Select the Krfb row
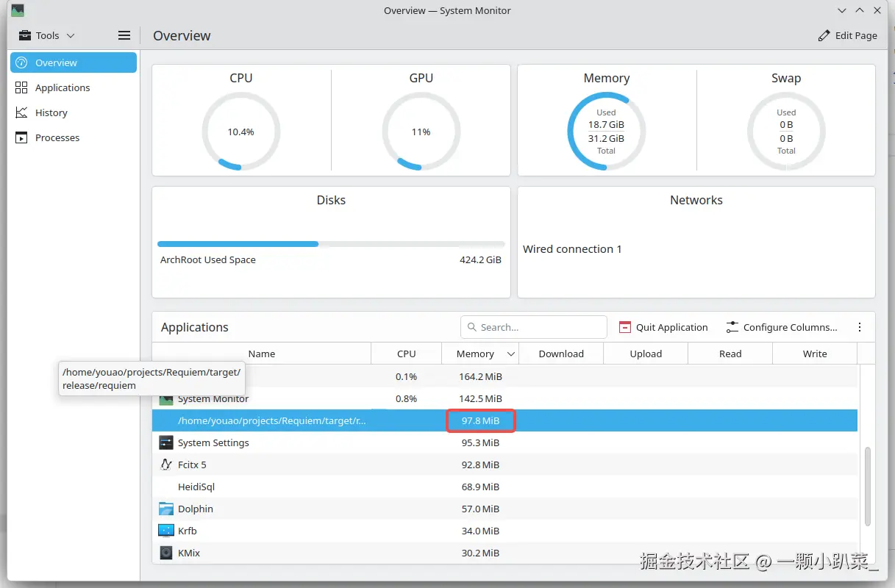Viewport: 895px width, 588px height. click(505, 531)
